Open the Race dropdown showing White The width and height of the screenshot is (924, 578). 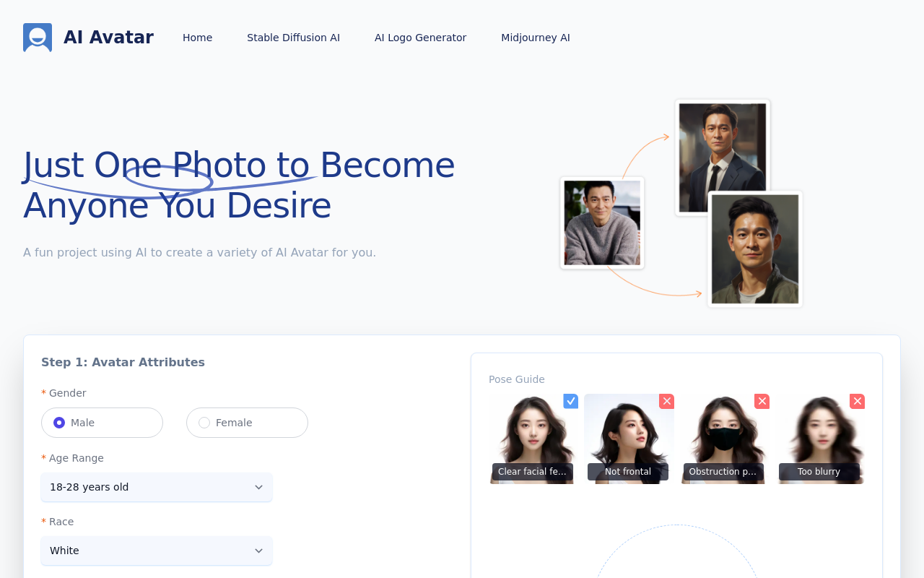click(x=157, y=551)
